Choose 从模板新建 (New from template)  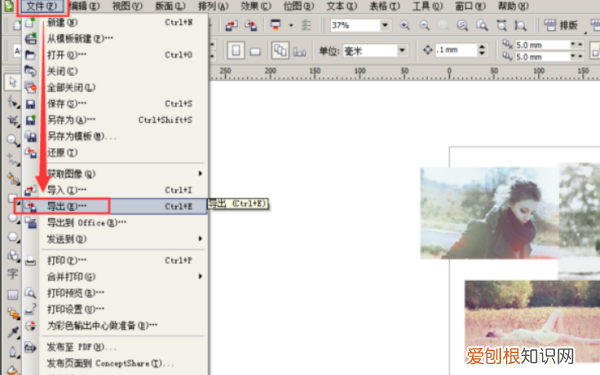(x=115, y=39)
